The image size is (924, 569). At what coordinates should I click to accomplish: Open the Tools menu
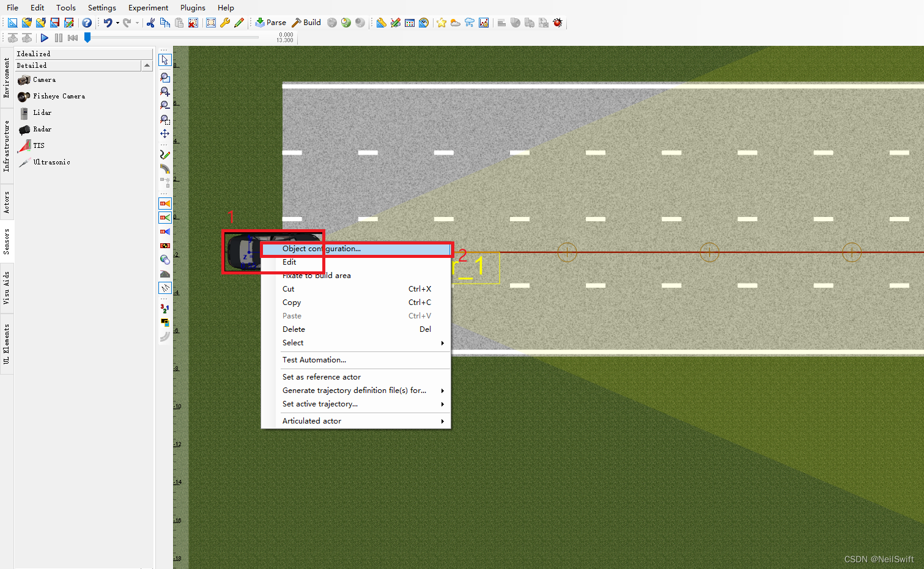click(66, 8)
